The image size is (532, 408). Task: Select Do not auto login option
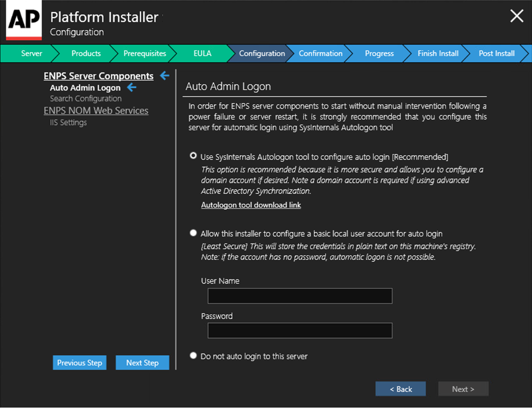193,356
